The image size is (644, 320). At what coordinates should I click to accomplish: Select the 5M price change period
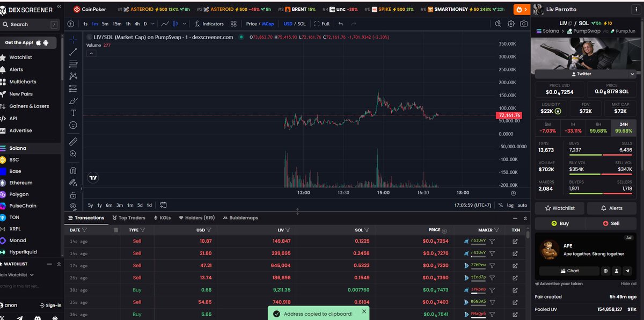pyautogui.click(x=547, y=128)
